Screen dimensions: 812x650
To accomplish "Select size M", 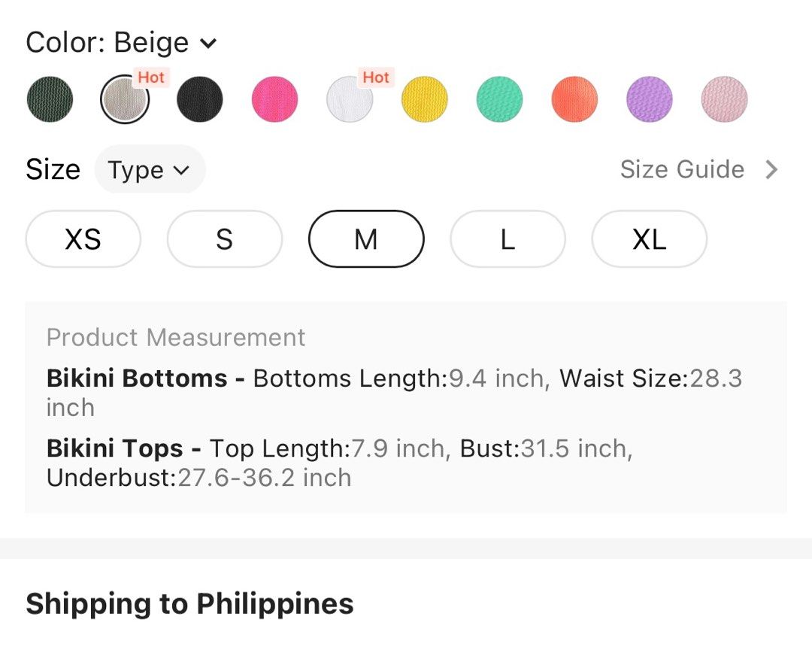I will 366,239.
